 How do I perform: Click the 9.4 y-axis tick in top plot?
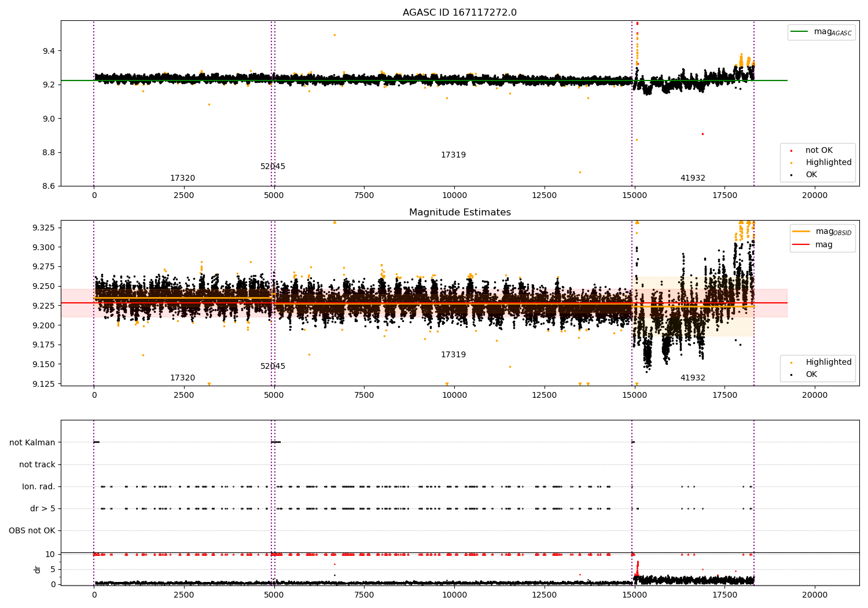pos(49,52)
